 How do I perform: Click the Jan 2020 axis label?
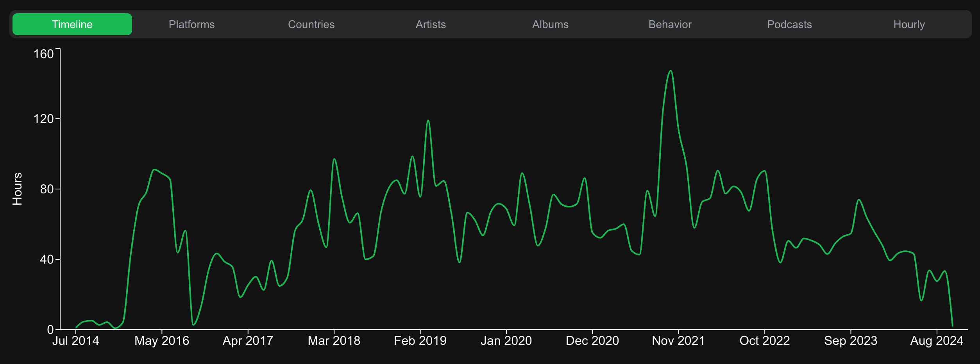506,341
